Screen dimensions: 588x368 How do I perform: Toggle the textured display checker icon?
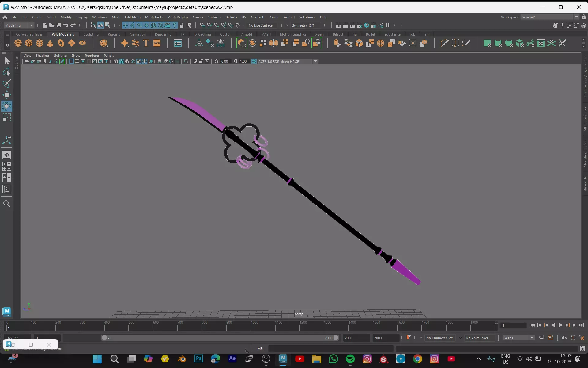point(139,61)
